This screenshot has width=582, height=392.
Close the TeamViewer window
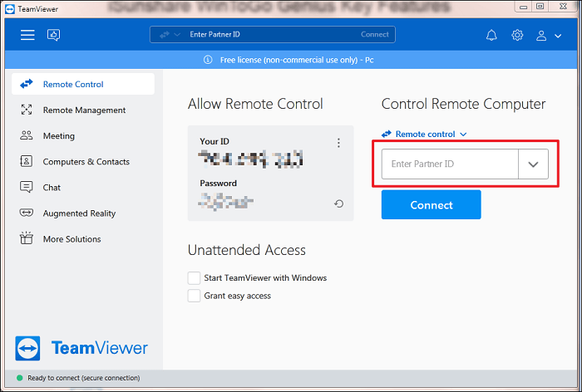[563, 7]
